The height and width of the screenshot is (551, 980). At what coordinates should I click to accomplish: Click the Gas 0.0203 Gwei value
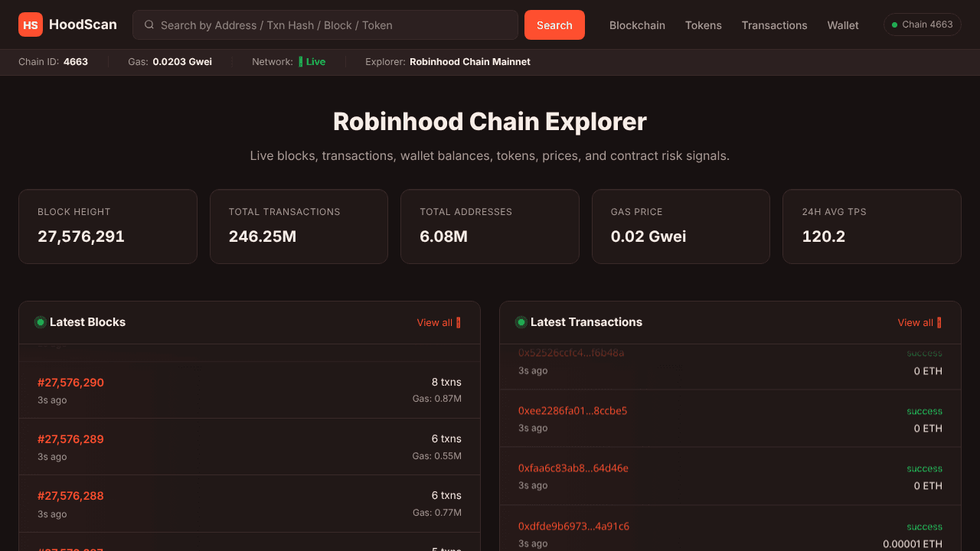tap(182, 61)
